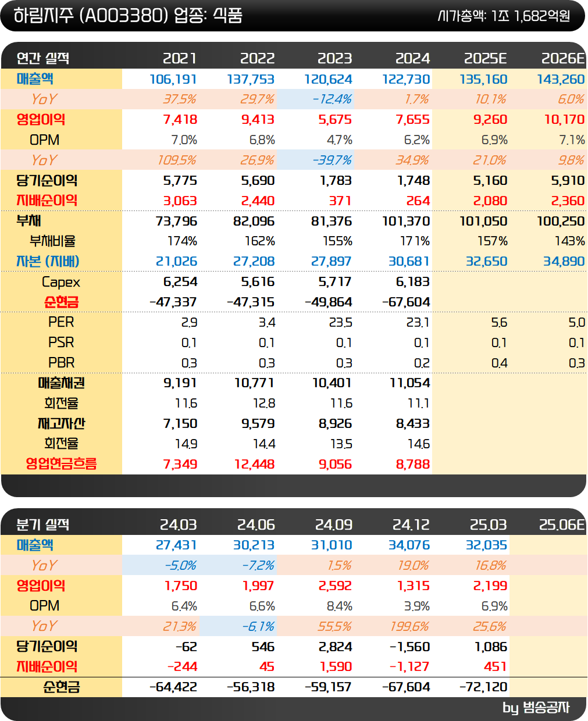
Task: Click the OPM value '4.7%'
Action: (x=340, y=140)
